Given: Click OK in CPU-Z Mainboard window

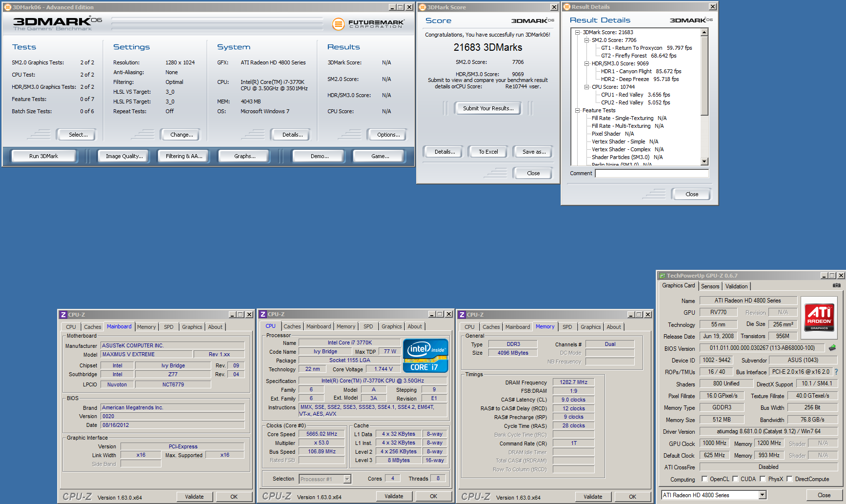Looking at the screenshot, I should (x=234, y=497).
